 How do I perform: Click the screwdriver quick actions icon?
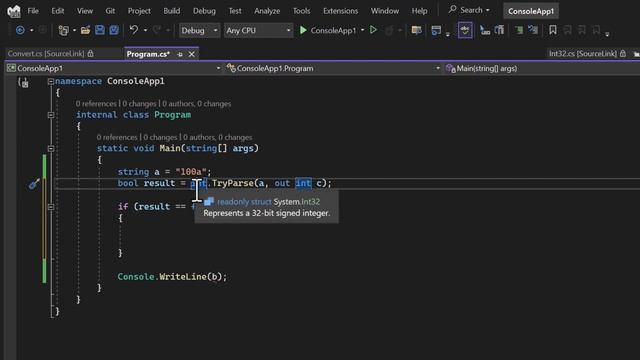click(x=34, y=184)
